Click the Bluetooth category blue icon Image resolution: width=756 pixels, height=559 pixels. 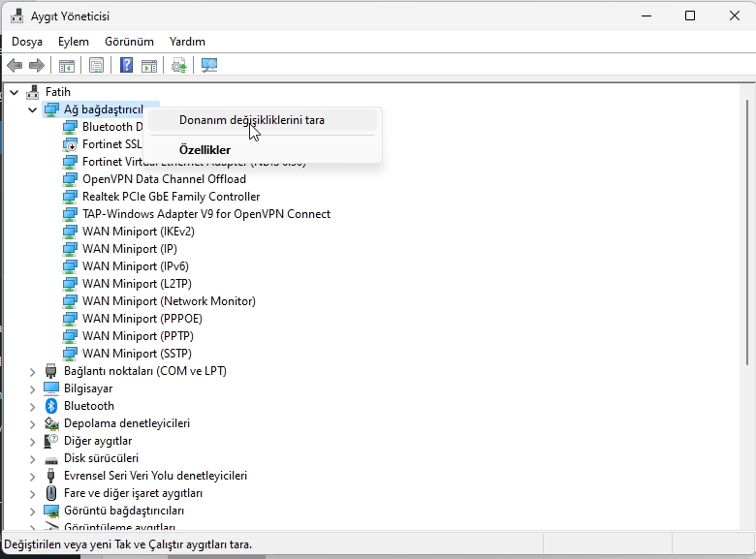(x=51, y=406)
